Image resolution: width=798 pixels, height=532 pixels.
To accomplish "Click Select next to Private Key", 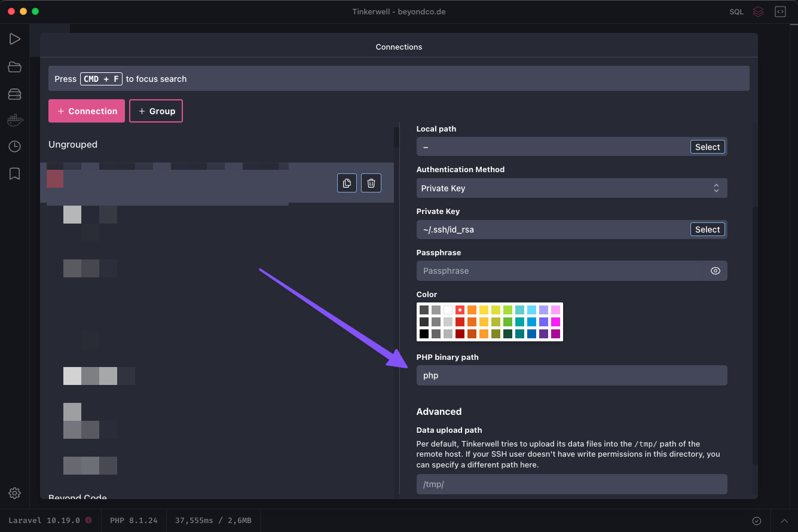I will (708, 230).
